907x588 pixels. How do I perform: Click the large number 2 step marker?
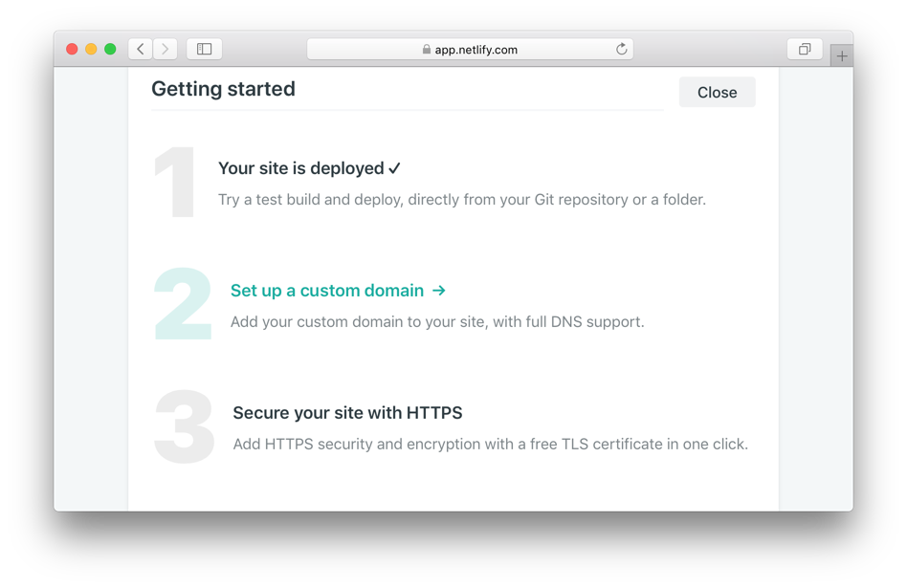click(183, 303)
